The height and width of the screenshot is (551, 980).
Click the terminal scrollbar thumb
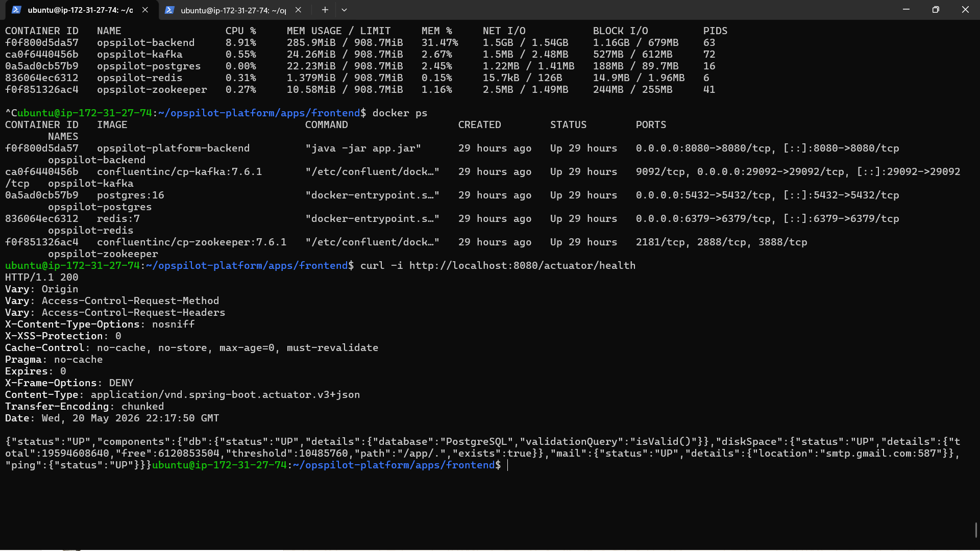(976, 530)
